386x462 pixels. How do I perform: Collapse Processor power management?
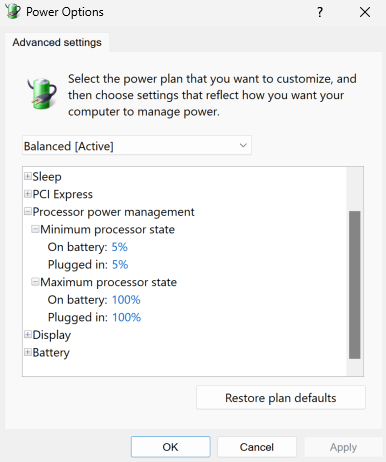click(x=28, y=211)
